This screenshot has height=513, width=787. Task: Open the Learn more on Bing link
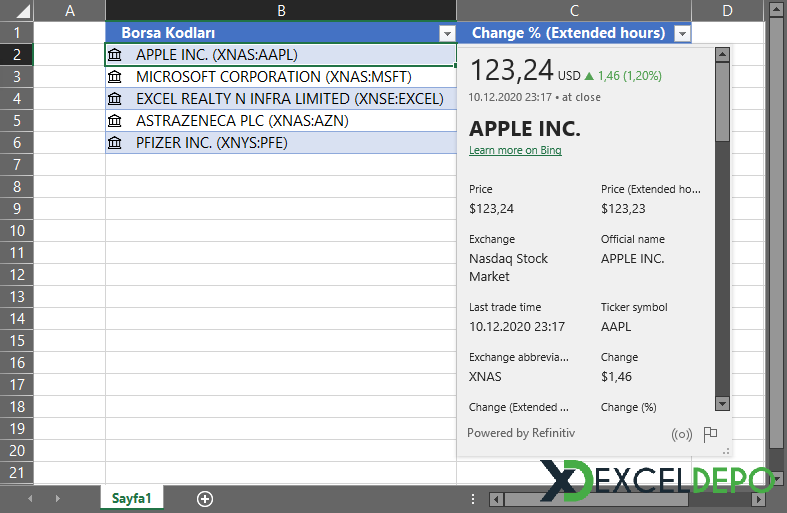515,150
